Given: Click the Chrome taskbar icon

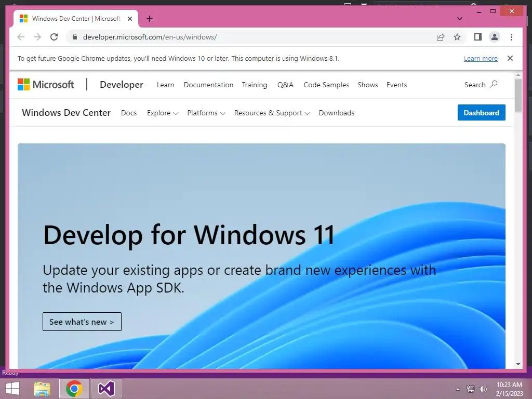Looking at the screenshot, I should click(x=74, y=389).
